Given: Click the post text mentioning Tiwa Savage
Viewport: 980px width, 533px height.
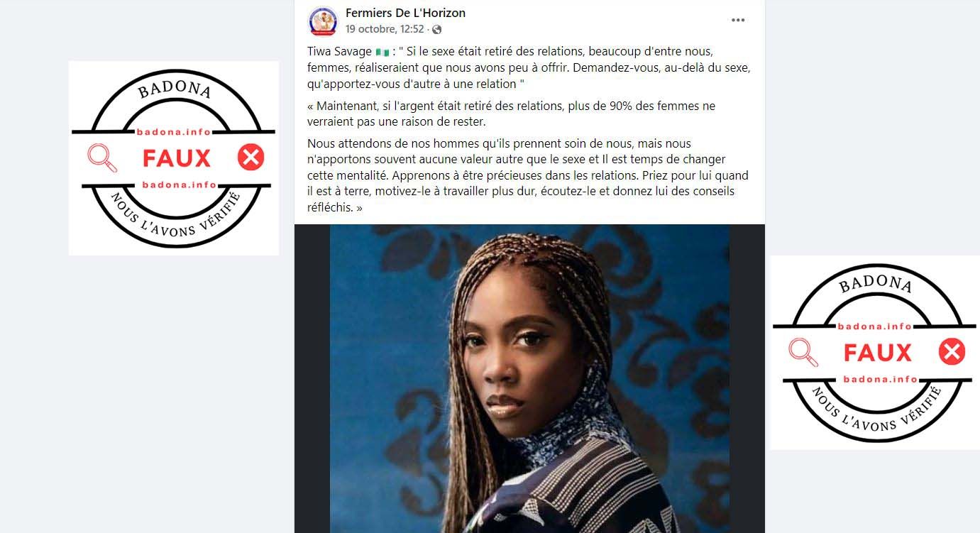Looking at the screenshot, I should coord(529,67).
